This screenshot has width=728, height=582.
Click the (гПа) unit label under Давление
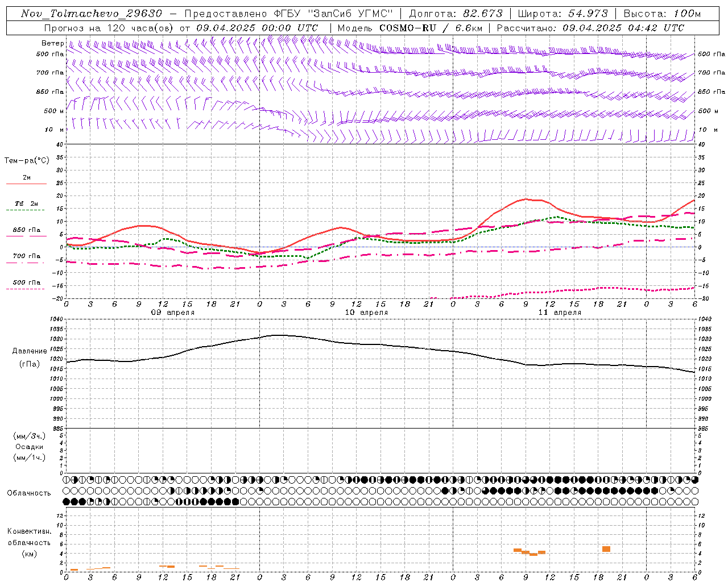coord(29,364)
